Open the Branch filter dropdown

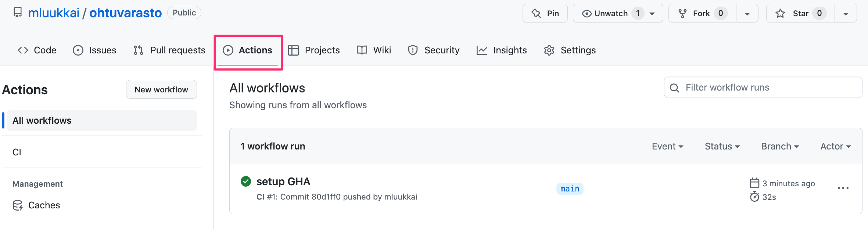point(780,147)
